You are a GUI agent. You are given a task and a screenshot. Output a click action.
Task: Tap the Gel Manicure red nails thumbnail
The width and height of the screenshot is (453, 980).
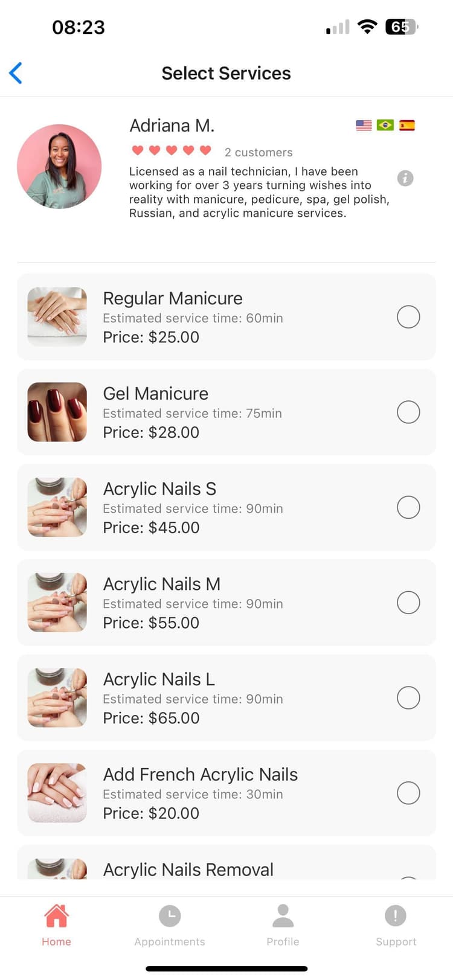coord(57,412)
